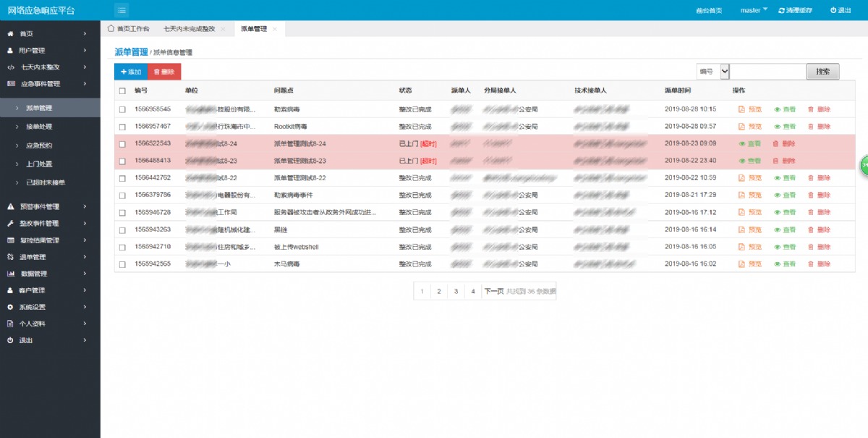Screen dimensions: 868x438
Task: Go to page 4 in pagination
Action: [x=473, y=291]
